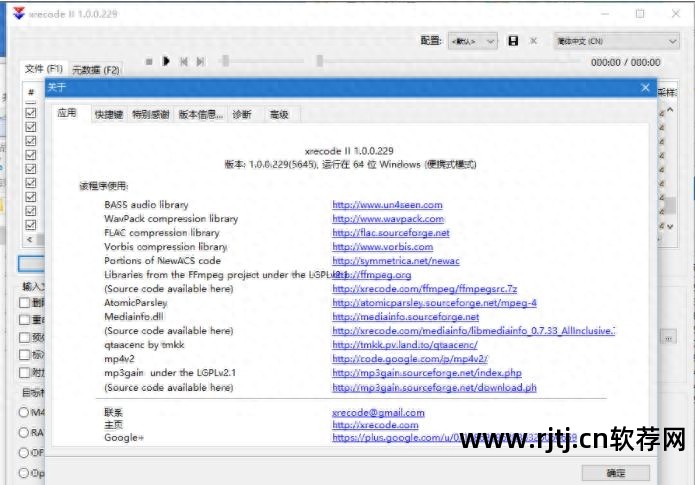Click the xrecode app logo in the title bar
The width and height of the screenshot is (695, 485).
point(19,14)
